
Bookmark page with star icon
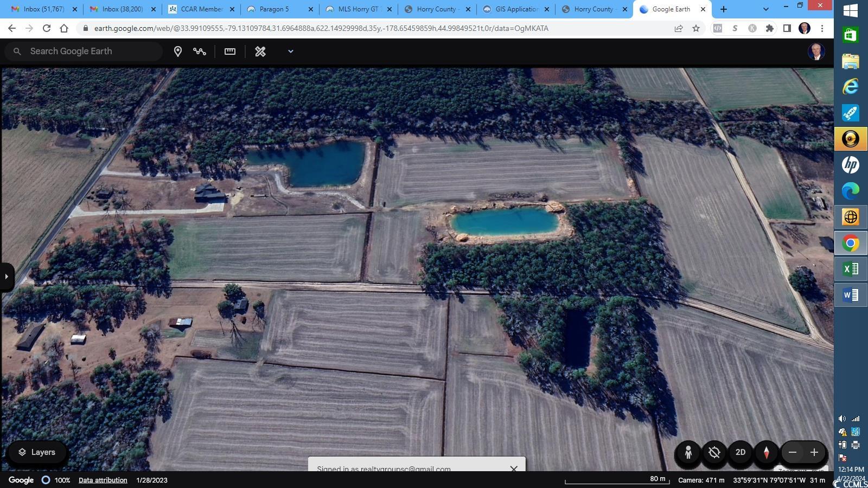tap(696, 28)
